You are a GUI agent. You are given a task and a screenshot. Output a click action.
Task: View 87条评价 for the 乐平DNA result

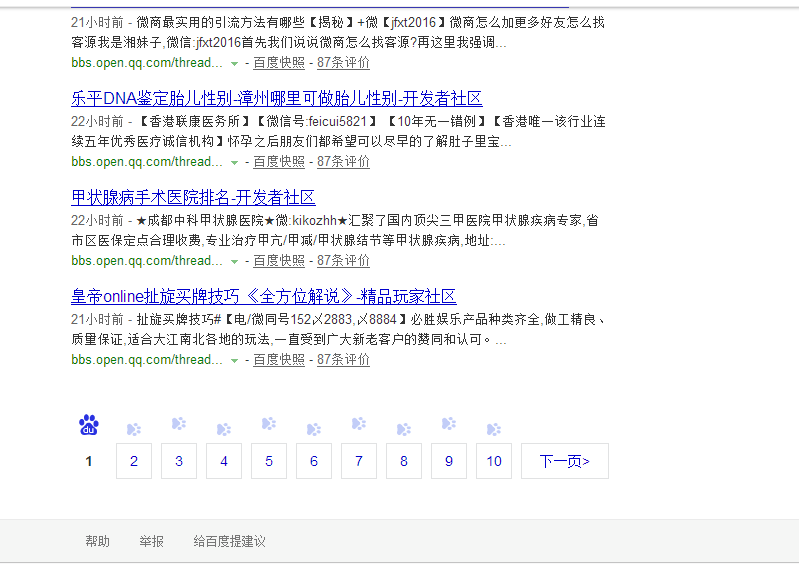click(343, 162)
